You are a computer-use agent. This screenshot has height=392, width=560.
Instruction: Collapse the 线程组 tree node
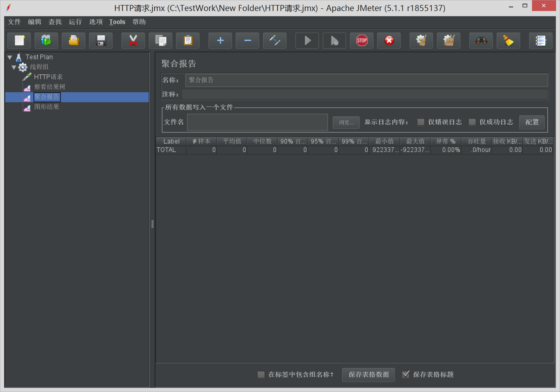14,67
